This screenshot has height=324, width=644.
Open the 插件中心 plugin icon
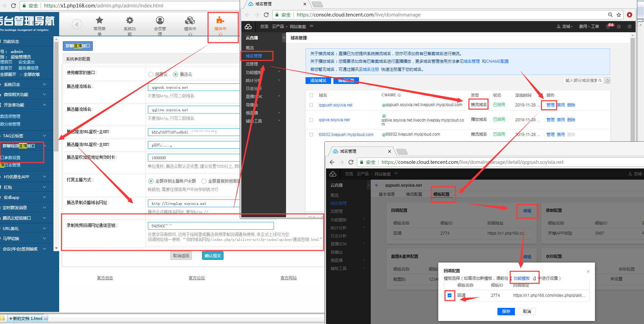coord(220,20)
